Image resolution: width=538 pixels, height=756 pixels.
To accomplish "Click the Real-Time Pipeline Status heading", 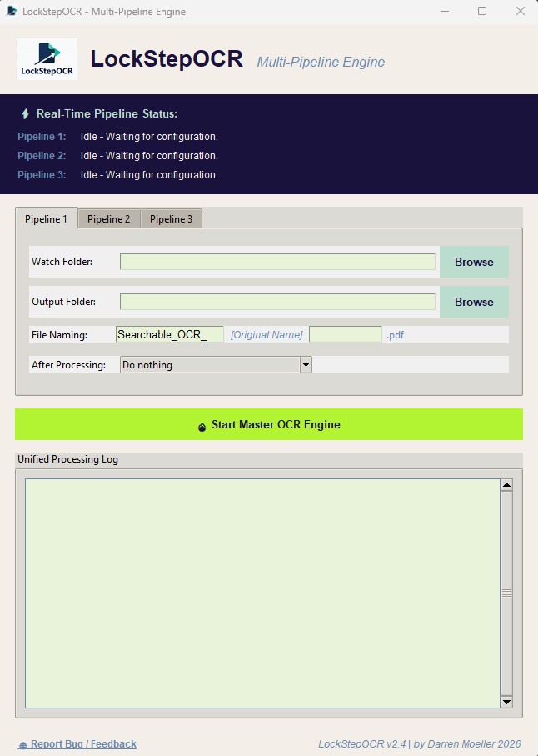I will tap(107, 114).
